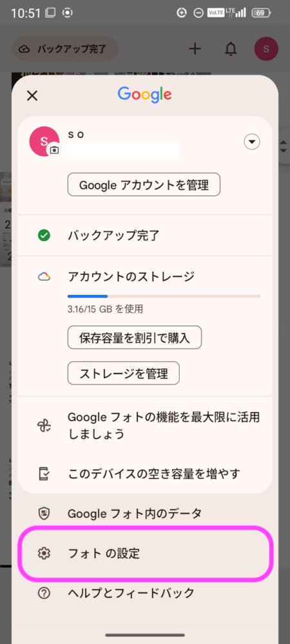Tap the pinwheel Photos features icon
Image resolution: width=290 pixels, height=644 pixels.
[x=44, y=426]
